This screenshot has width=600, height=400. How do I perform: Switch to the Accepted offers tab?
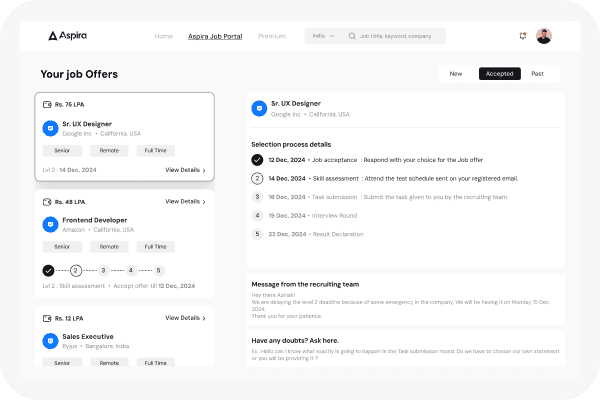click(x=500, y=73)
